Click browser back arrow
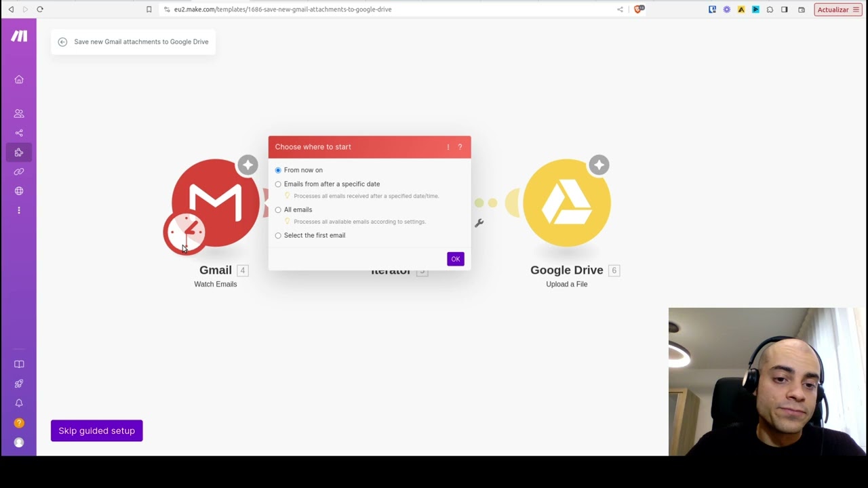Screen dimensions: 868x488 pyautogui.click(x=11, y=9)
